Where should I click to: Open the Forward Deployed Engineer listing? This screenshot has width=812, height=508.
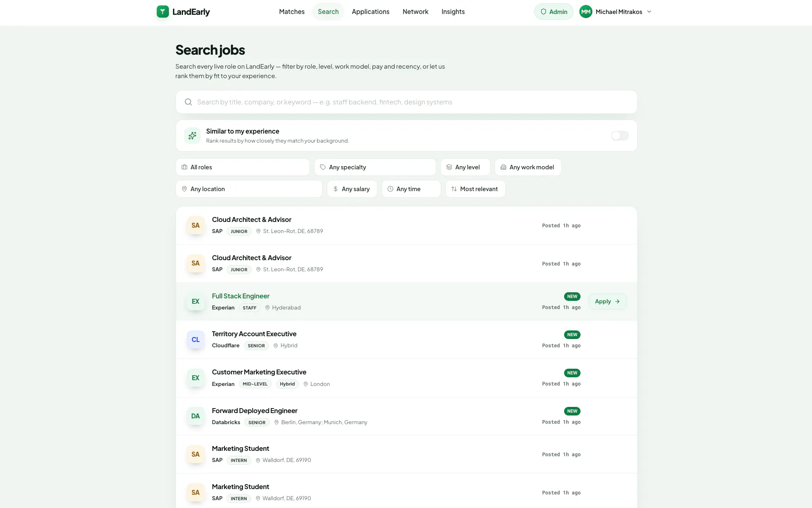click(x=254, y=411)
